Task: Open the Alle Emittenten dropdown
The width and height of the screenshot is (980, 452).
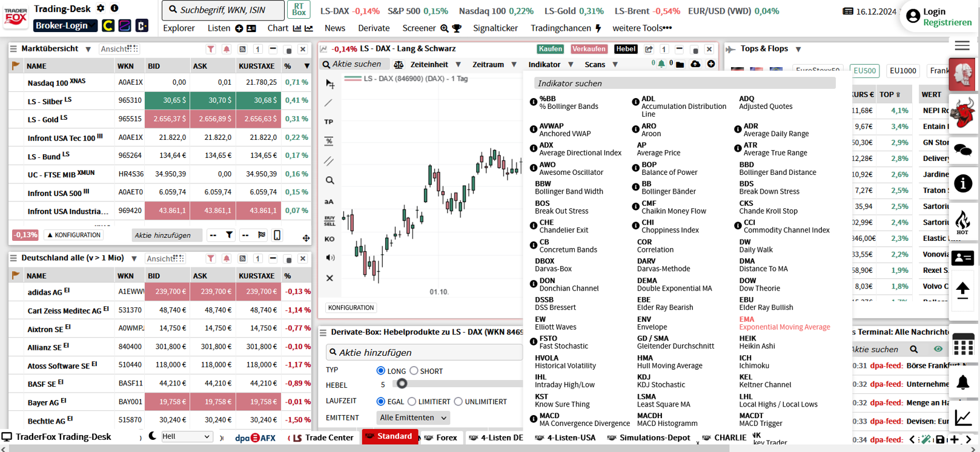Action: pyautogui.click(x=413, y=418)
